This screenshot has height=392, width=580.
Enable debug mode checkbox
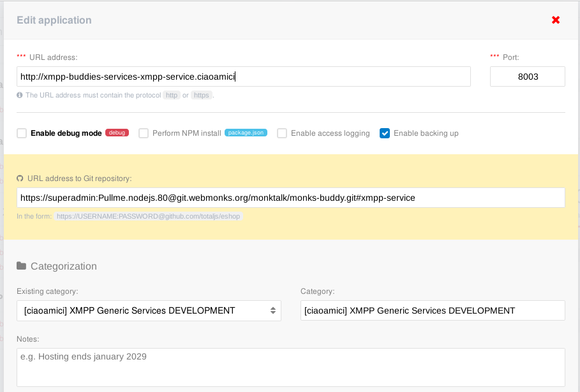(x=22, y=133)
